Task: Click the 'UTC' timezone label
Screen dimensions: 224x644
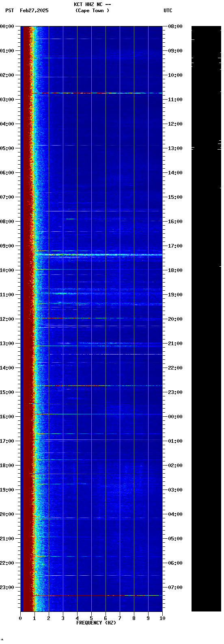Action: pyautogui.click(x=168, y=11)
